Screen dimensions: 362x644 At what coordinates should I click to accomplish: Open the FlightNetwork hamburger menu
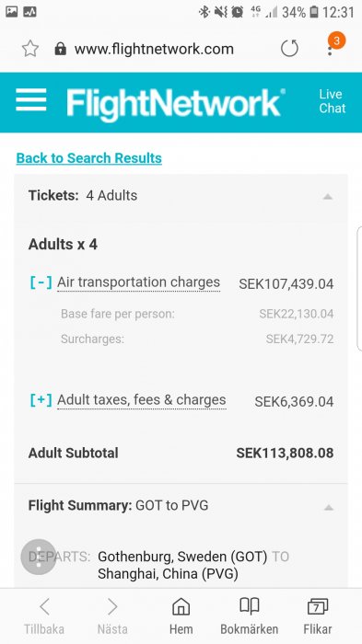point(30,99)
